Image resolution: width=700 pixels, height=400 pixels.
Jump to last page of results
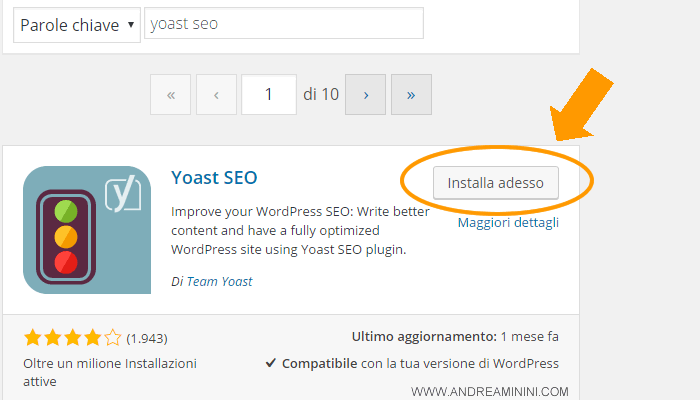click(x=411, y=95)
